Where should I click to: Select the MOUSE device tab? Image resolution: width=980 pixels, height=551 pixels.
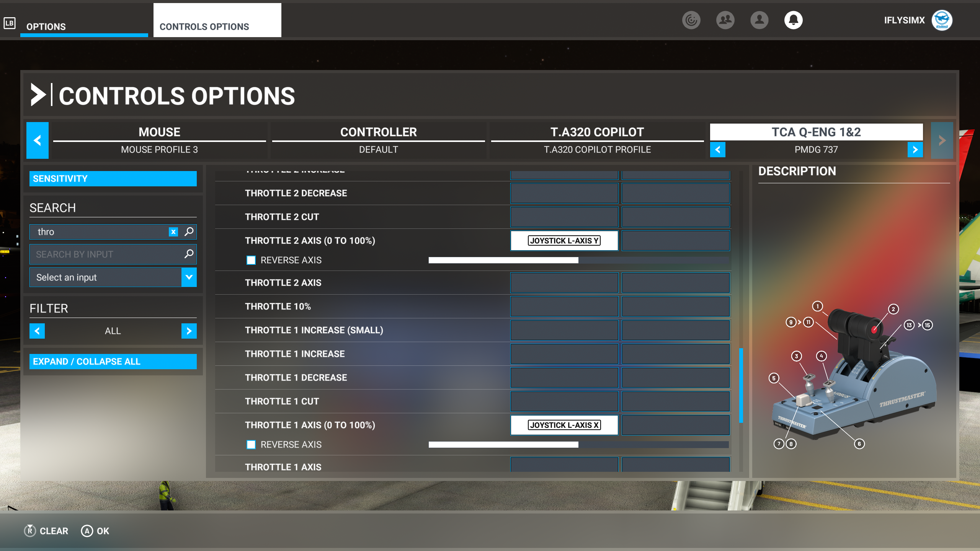pyautogui.click(x=159, y=140)
